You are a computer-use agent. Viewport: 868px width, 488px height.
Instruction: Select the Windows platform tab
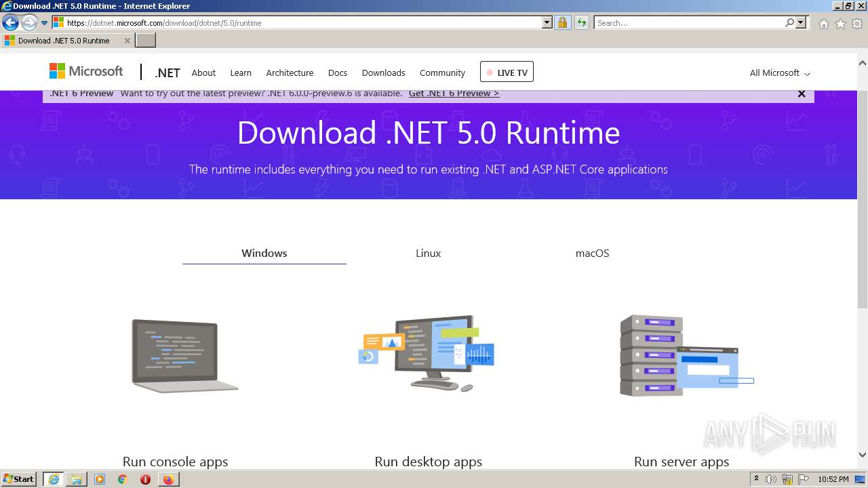click(x=264, y=253)
